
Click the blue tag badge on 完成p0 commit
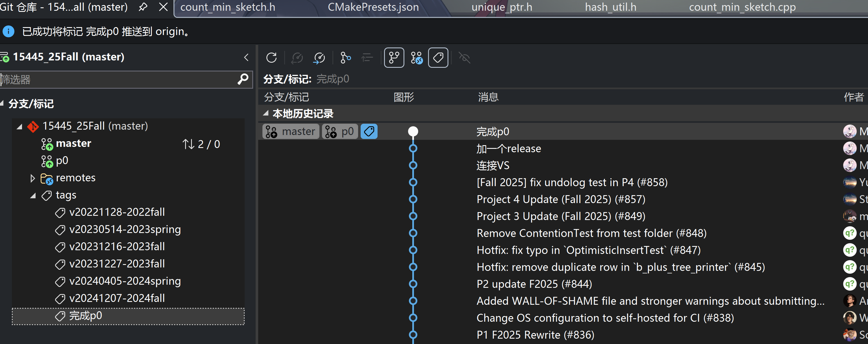coord(369,131)
